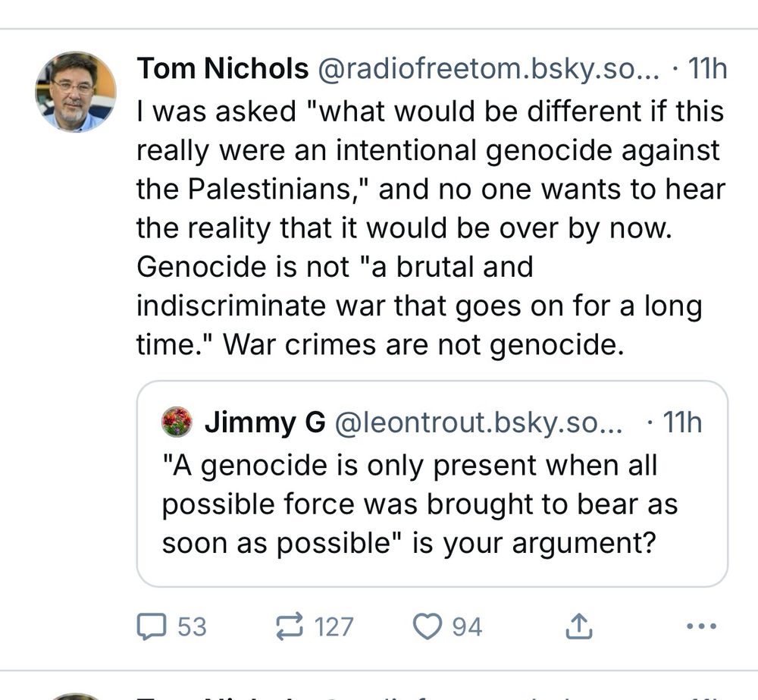Click the partially visible Tom Nichols reply below
Screen dimensions: 758x700
(x=379, y=695)
